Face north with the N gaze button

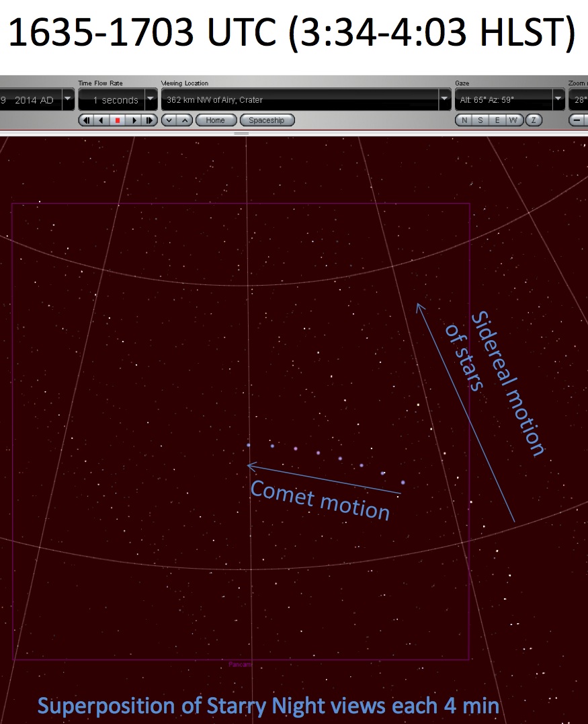464,120
